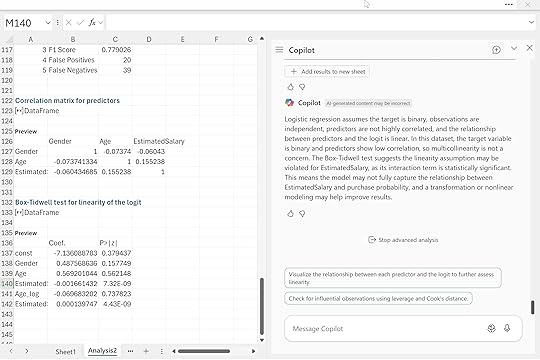Image resolution: width=540 pixels, height=360 pixels.
Task: Add a new sheet
Action: (x=146, y=351)
